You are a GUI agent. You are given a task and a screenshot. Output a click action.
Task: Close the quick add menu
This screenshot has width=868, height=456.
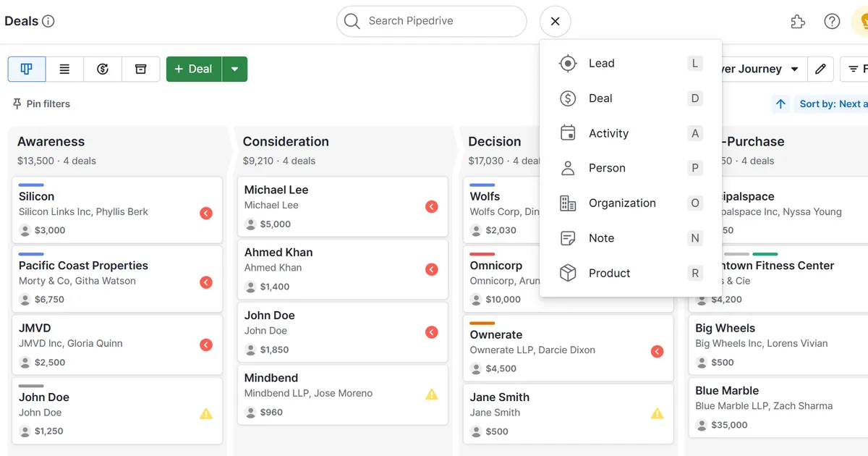pos(555,21)
